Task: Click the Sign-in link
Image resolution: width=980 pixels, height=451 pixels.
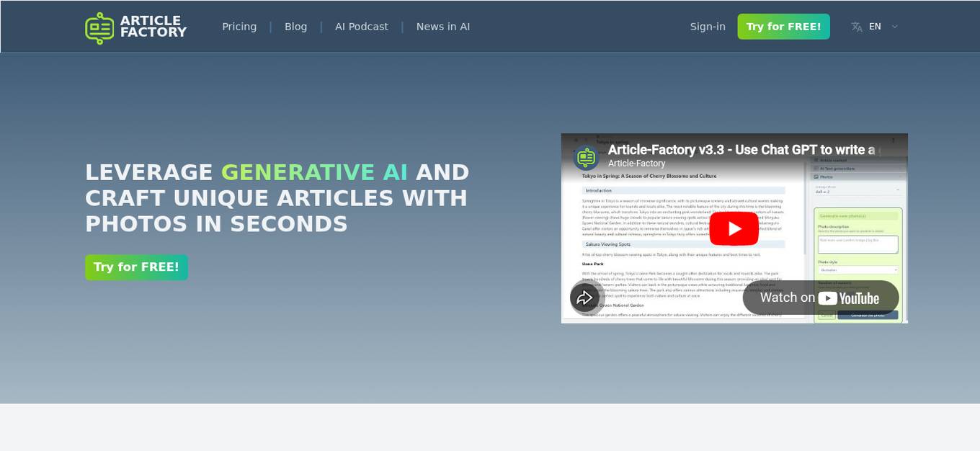Action: pyautogui.click(x=708, y=26)
